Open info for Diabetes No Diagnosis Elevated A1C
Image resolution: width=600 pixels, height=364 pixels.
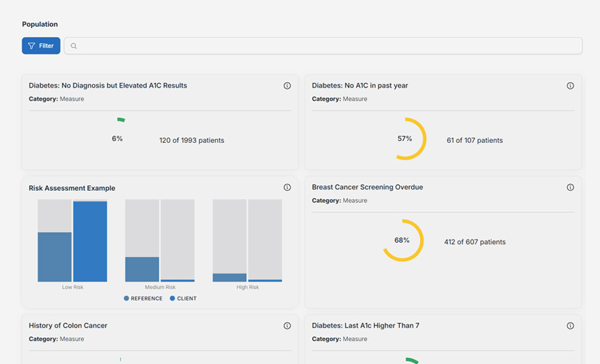click(x=287, y=86)
